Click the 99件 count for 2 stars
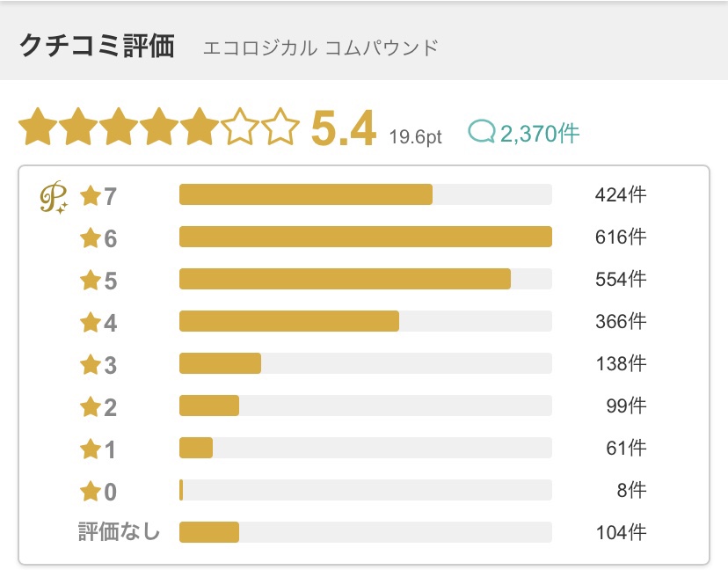Image resolution: width=728 pixels, height=570 pixels. [626, 406]
